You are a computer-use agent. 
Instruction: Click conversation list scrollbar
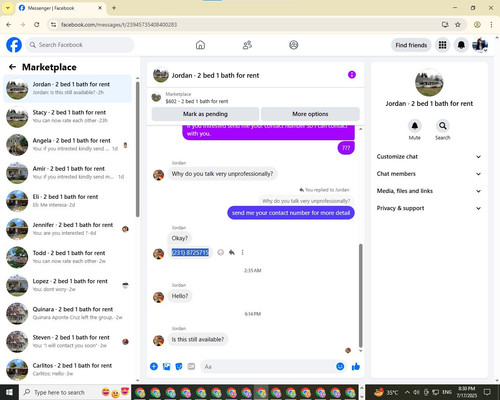(x=137, y=149)
